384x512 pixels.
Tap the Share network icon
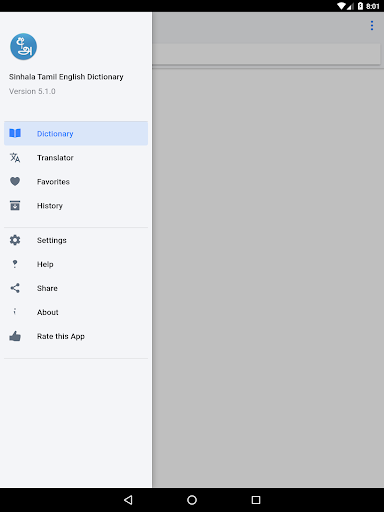15,288
